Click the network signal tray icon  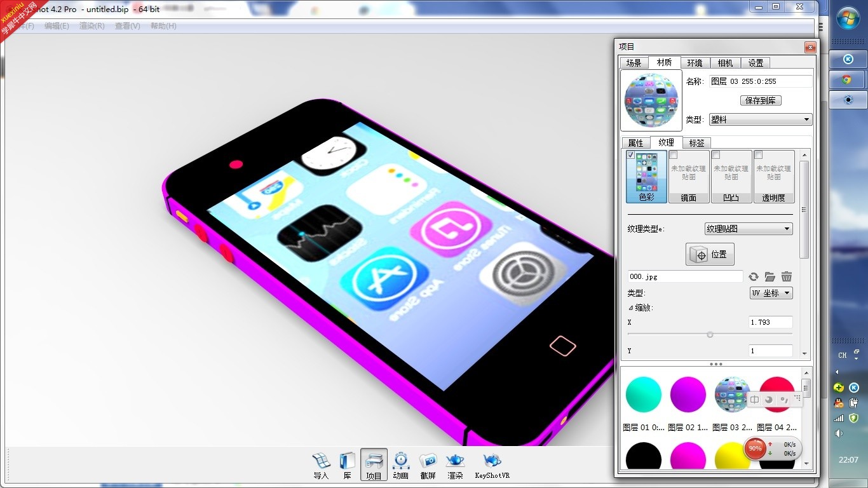[839, 418]
